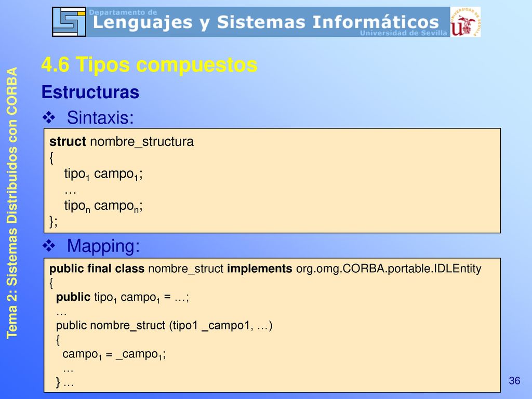Click 'Universidad de Sevilla' banner text
This screenshot has height=399, width=532.
pos(403,33)
